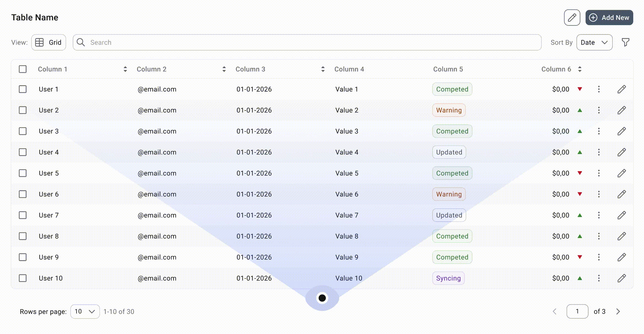Sort by Column 2 arrows
The height and width of the screenshot is (334, 644).
click(224, 69)
